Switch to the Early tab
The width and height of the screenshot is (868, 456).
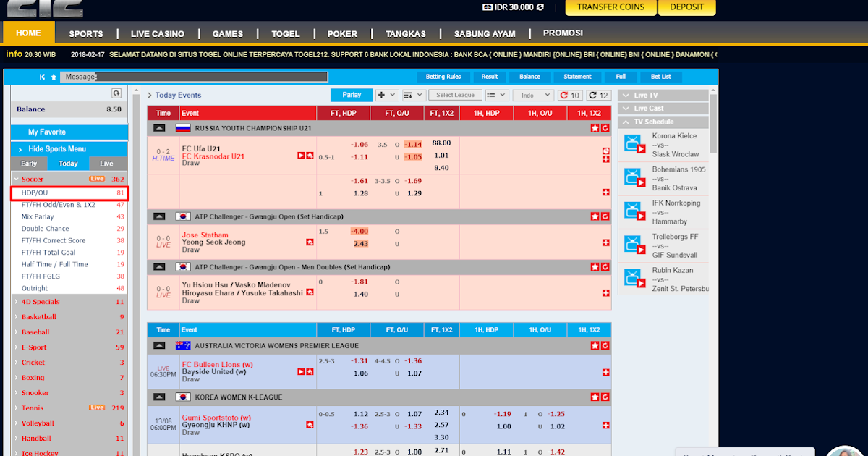29,164
